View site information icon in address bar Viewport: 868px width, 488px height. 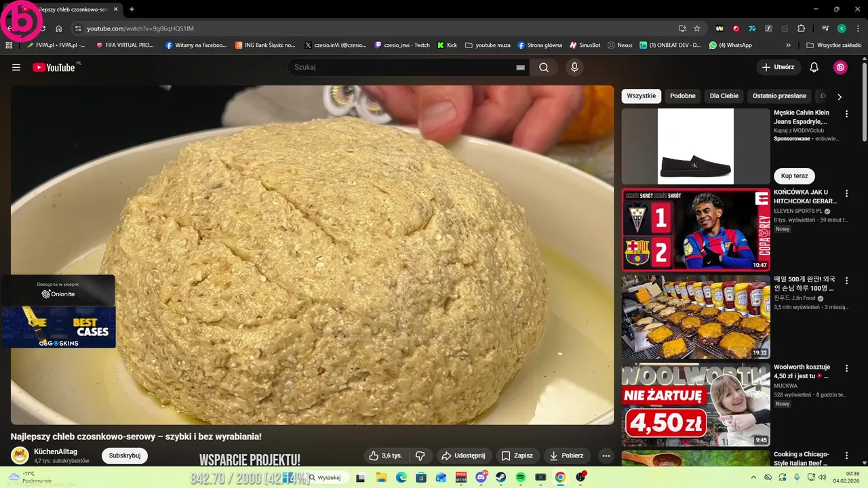pyautogui.click(x=78, y=28)
